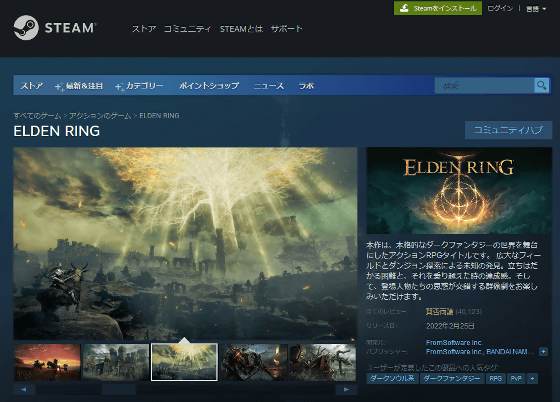Screen dimensions: 560x402
Task: Click the ELDEN RING page title
Action: (x=57, y=131)
